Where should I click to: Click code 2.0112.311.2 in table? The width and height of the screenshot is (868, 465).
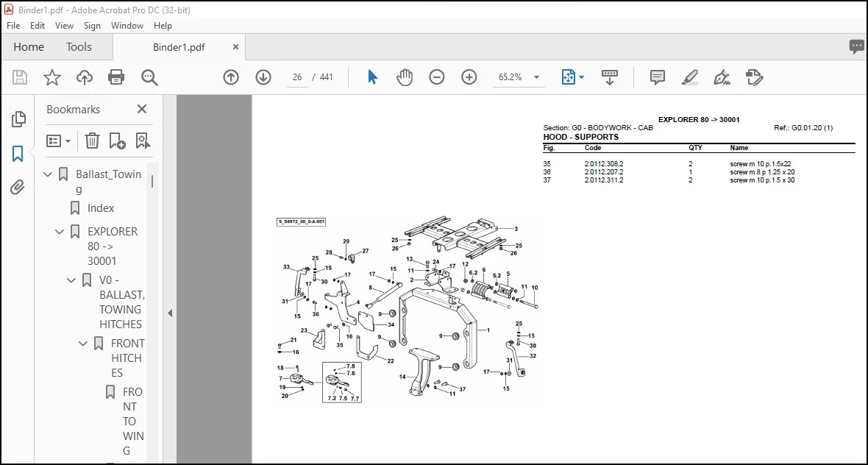click(604, 180)
